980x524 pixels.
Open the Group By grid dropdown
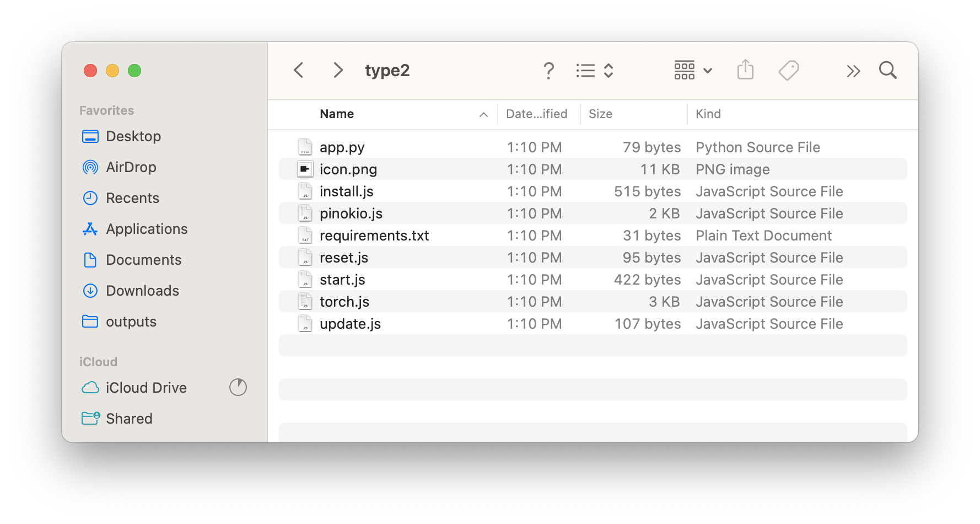pos(693,71)
